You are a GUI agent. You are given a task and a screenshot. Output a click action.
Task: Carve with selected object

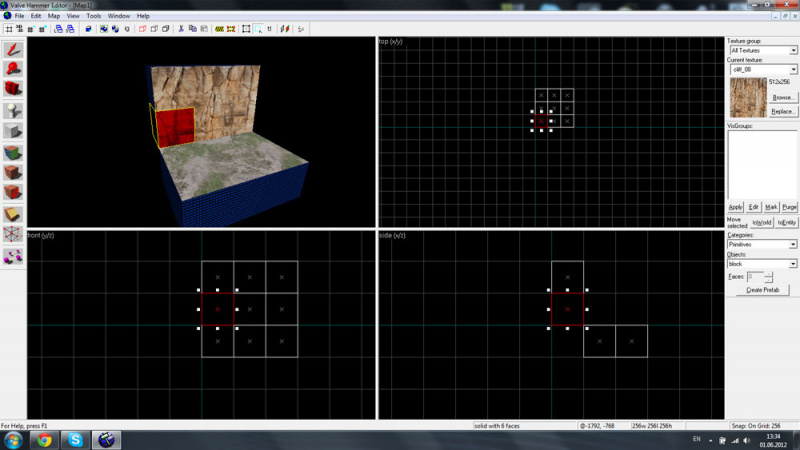click(x=88, y=29)
